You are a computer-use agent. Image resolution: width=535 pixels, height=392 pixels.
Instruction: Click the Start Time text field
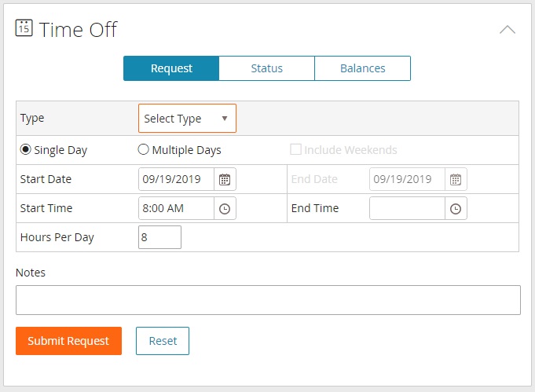coord(176,208)
